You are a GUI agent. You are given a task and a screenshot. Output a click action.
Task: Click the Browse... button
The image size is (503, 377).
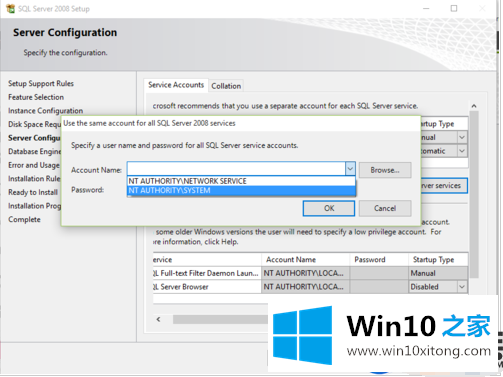385,170
